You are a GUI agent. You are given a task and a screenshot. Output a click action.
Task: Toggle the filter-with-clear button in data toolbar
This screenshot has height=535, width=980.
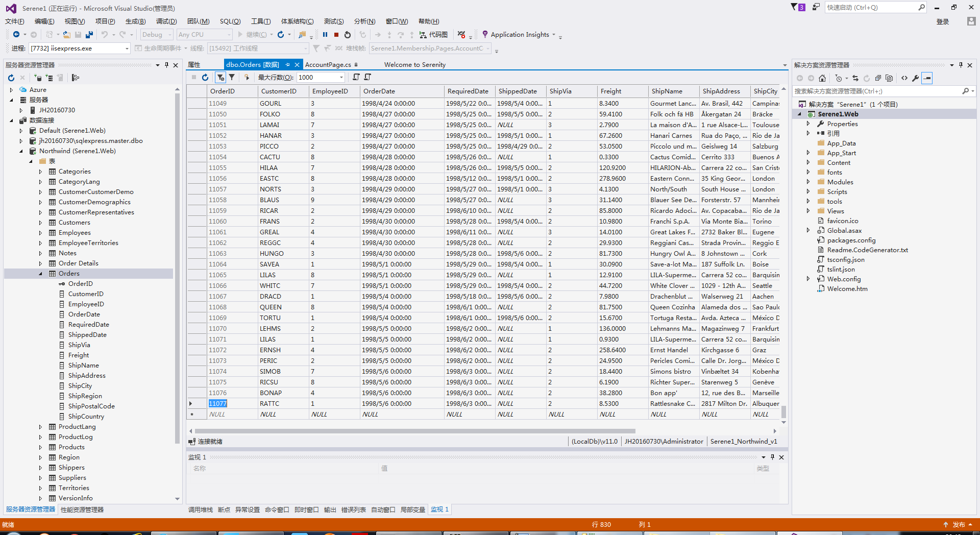pos(220,77)
